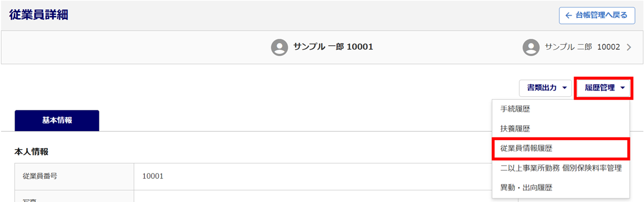Select 扶養履歴 menu entry
Image resolution: width=644 pixels, height=202 pixels.
tap(515, 128)
